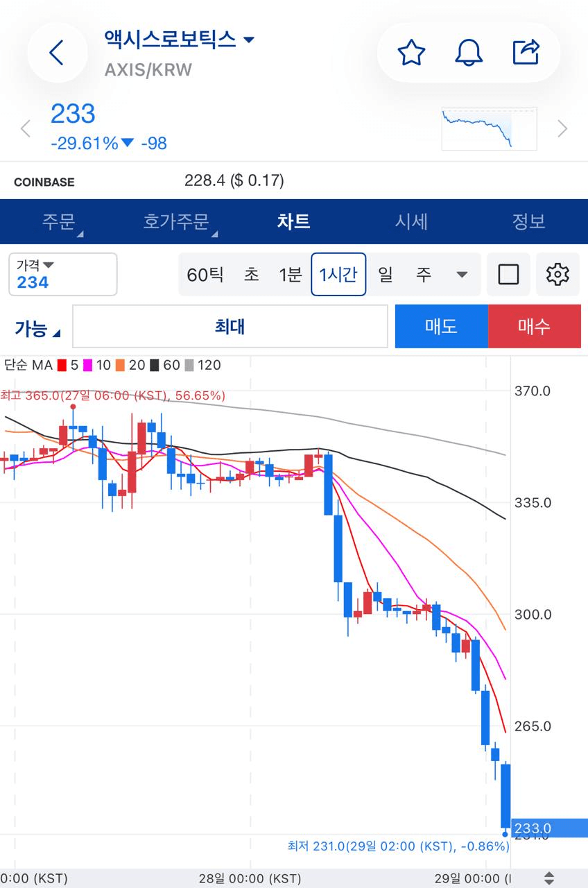Screen dimensions: 588x888
Task: Toggle fullscreen chart square icon
Action: [x=509, y=275]
